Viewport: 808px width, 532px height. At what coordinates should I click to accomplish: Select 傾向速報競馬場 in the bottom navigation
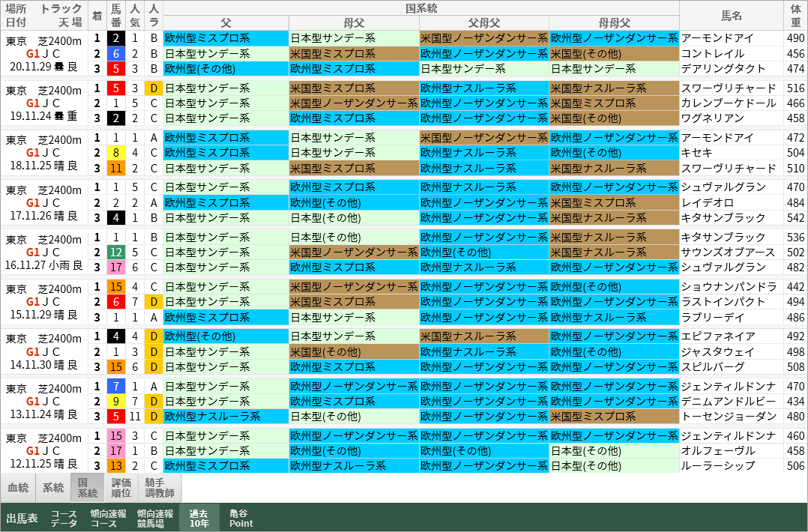[x=155, y=518]
